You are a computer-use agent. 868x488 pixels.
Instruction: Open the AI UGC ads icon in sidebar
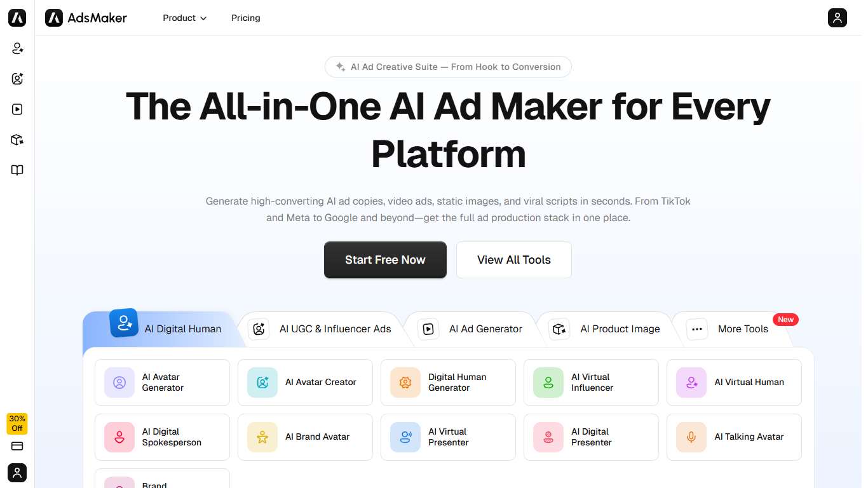(x=17, y=79)
